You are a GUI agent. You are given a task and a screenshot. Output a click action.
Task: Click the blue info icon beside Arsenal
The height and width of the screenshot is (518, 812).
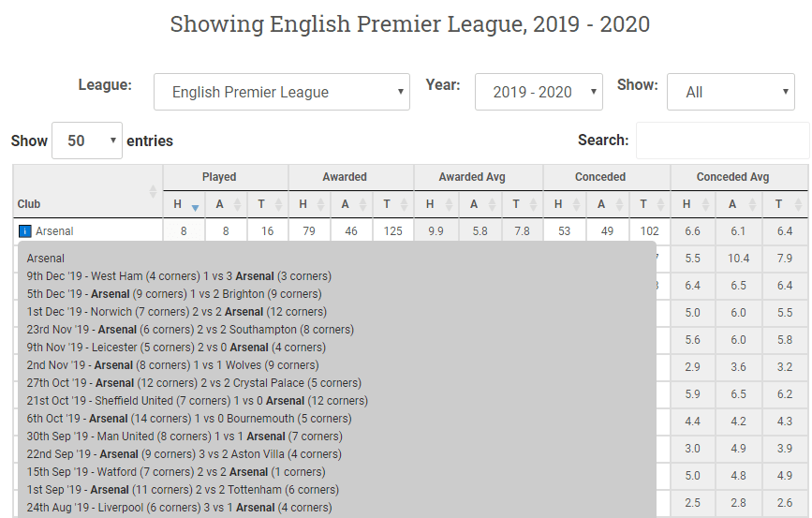click(25, 231)
